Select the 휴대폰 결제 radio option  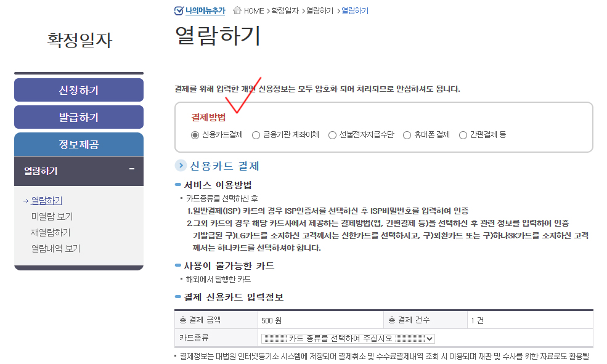(x=407, y=135)
